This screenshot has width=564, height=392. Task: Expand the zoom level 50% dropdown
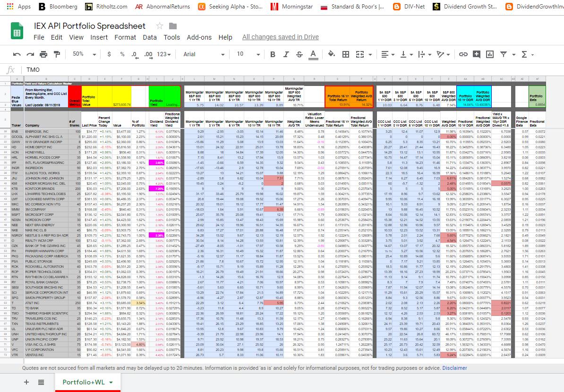(83, 54)
